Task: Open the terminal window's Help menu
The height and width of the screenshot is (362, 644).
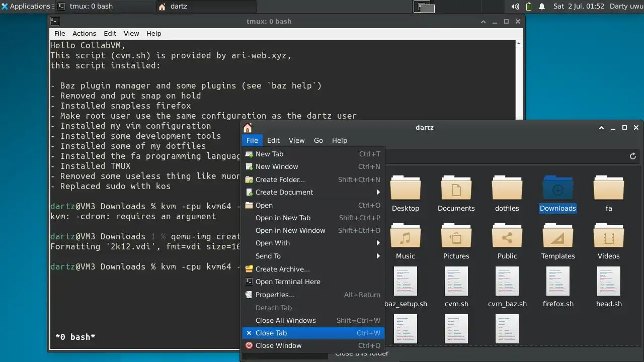Action: coord(153,33)
